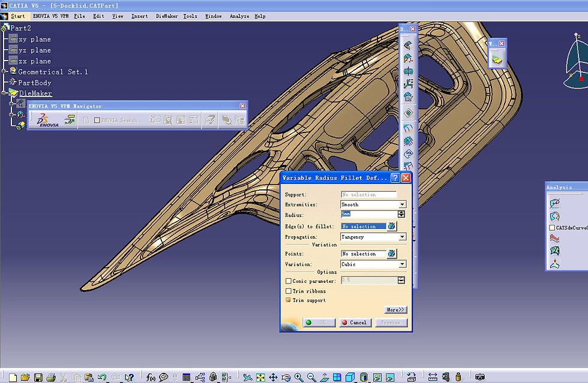Toggle the ENOVIA Search checkbox

click(97, 120)
